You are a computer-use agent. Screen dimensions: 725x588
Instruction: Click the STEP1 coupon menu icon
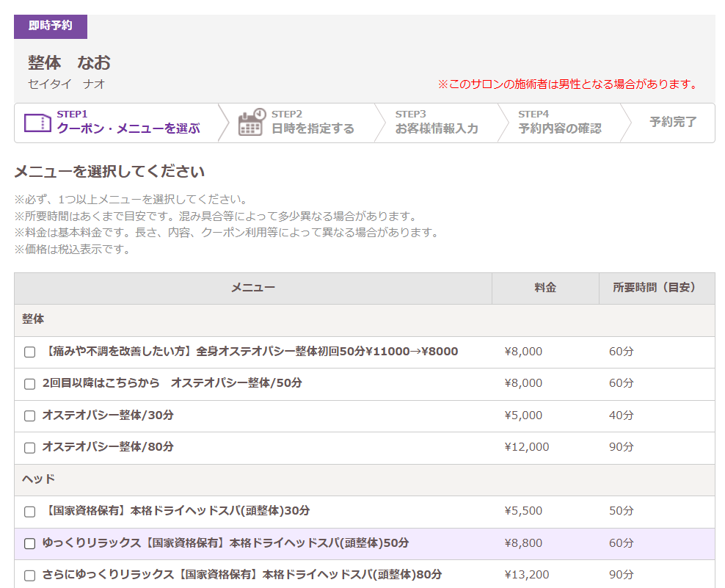37,123
